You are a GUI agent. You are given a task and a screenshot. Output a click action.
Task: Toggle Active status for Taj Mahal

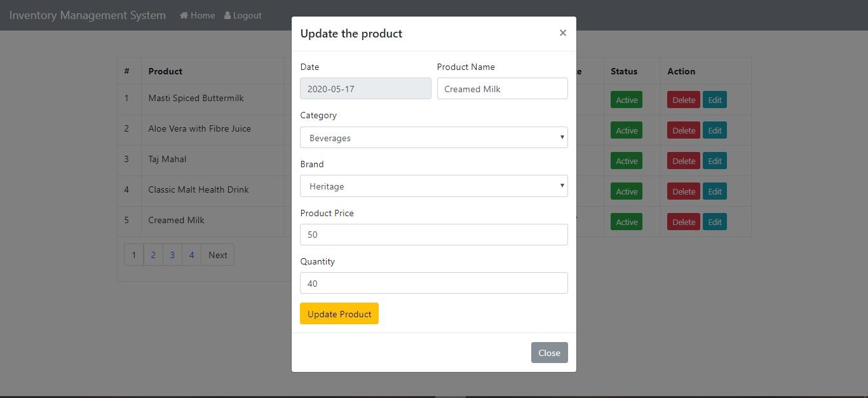pos(627,161)
